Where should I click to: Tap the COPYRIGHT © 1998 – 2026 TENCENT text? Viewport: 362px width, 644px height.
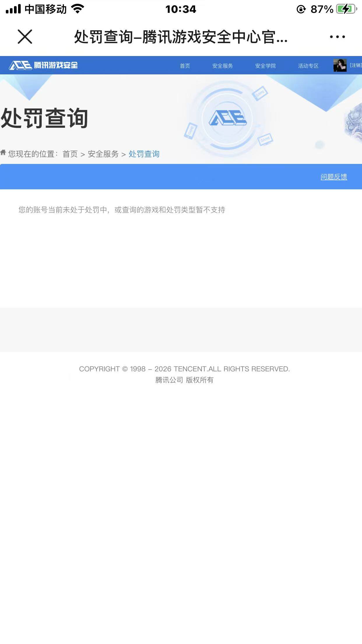[184, 369]
